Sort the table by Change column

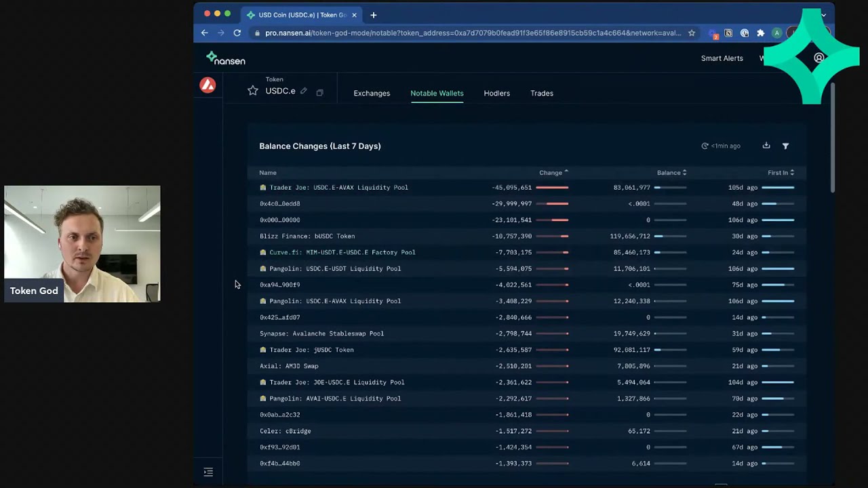tap(553, 173)
